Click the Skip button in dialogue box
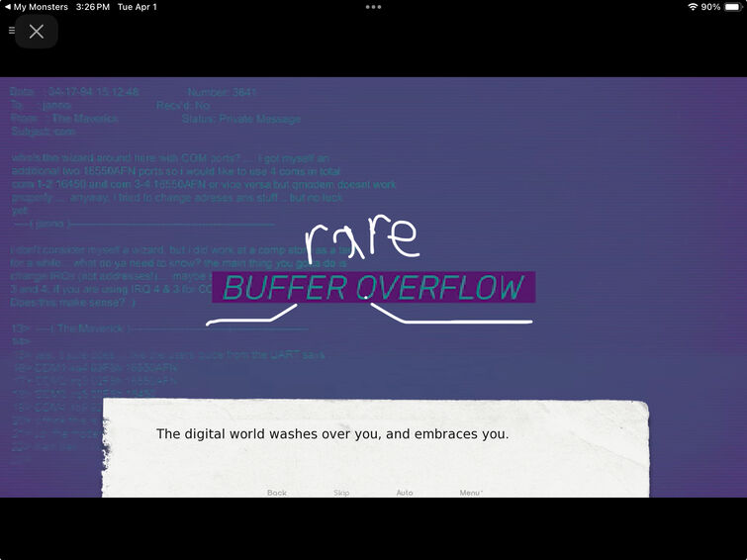Image resolution: width=747 pixels, height=560 pixels. [x=341, y=493]
